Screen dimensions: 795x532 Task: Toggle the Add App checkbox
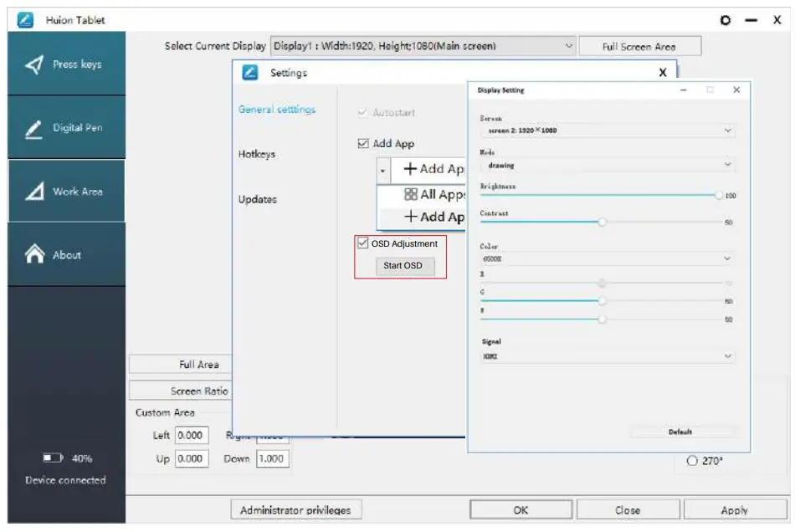click(x=365, y=143)
